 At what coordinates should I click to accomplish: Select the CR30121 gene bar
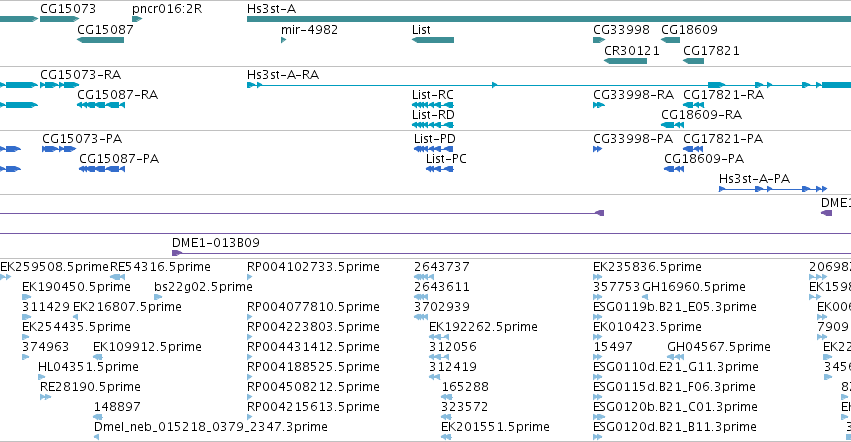(625, 61)
